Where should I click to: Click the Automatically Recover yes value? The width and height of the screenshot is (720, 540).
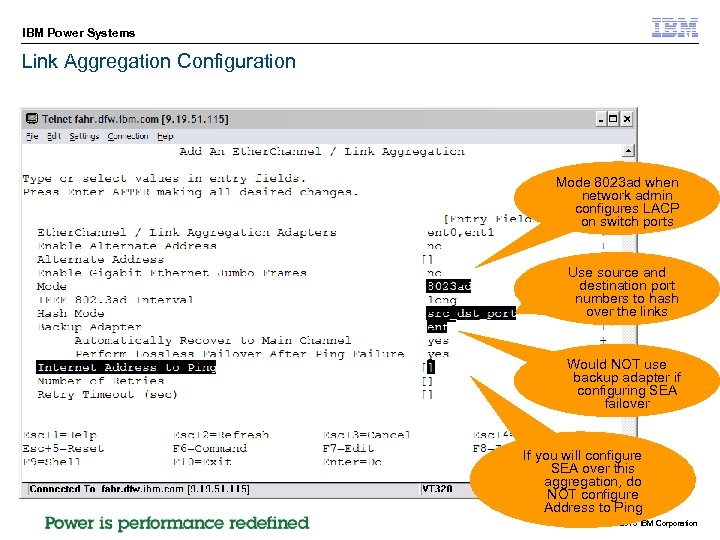[438, 341]
